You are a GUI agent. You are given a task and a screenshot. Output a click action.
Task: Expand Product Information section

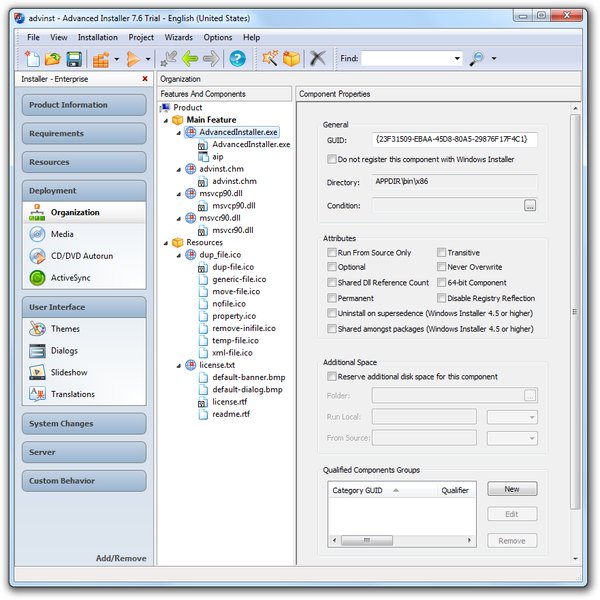(x=84, y=105)
